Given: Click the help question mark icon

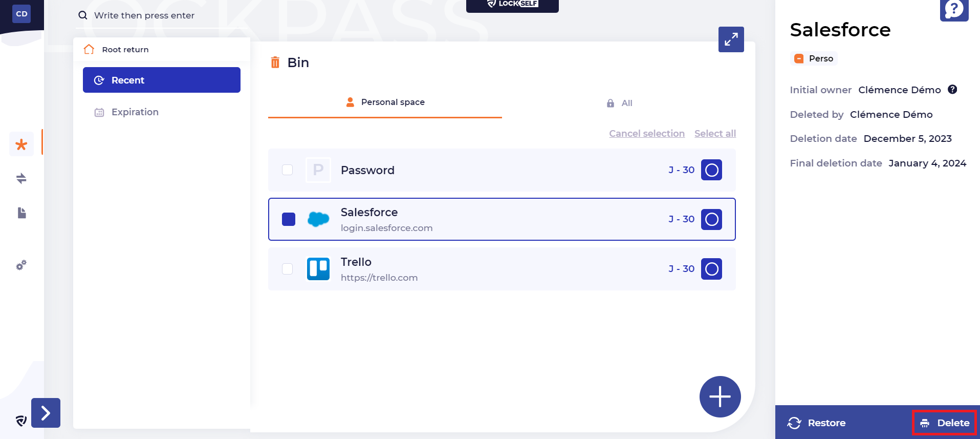Looking at the screenshot, I should (954, 9).
